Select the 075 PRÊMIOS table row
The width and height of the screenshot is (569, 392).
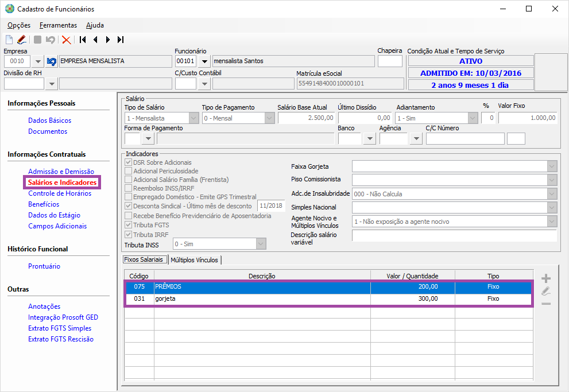point(329,286)
